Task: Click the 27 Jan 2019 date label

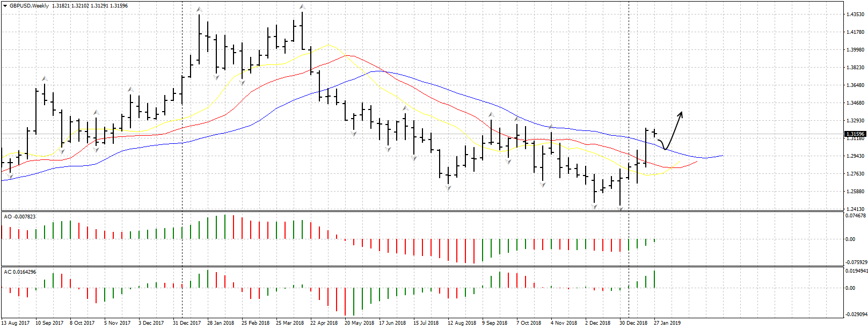Action: pos(667,323)
